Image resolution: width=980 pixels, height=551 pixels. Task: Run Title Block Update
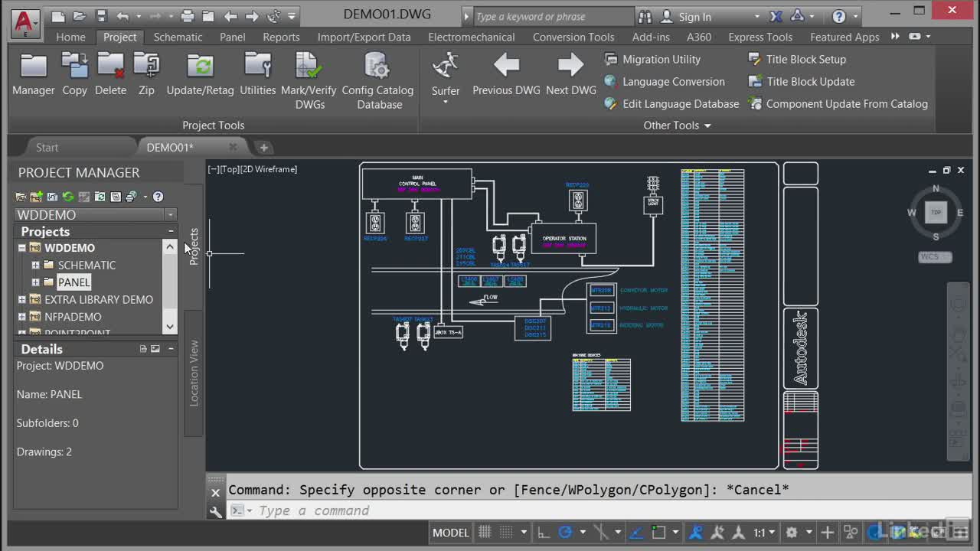(x=802, y=81)
